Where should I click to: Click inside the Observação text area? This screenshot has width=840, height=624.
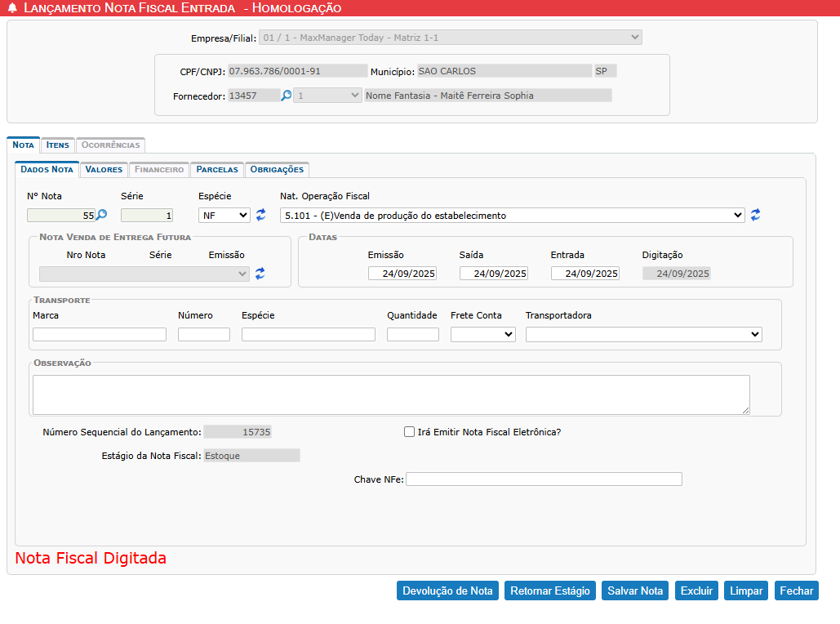(391, 394)
